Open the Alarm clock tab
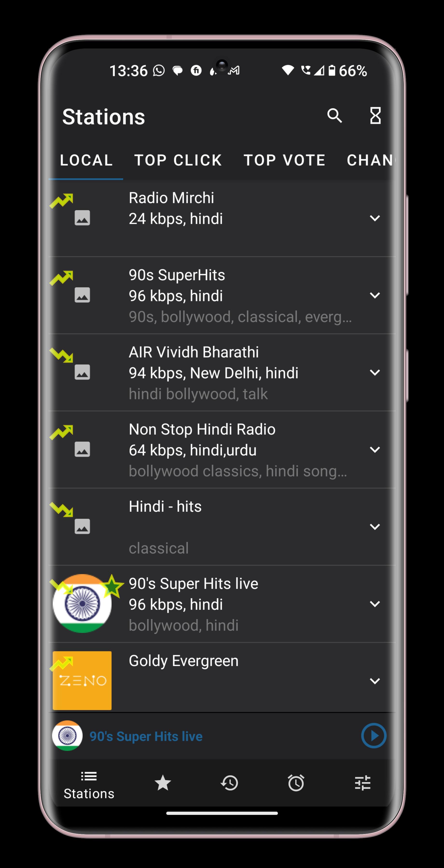Viewport: 444px width, 868px height. (296, 783)
